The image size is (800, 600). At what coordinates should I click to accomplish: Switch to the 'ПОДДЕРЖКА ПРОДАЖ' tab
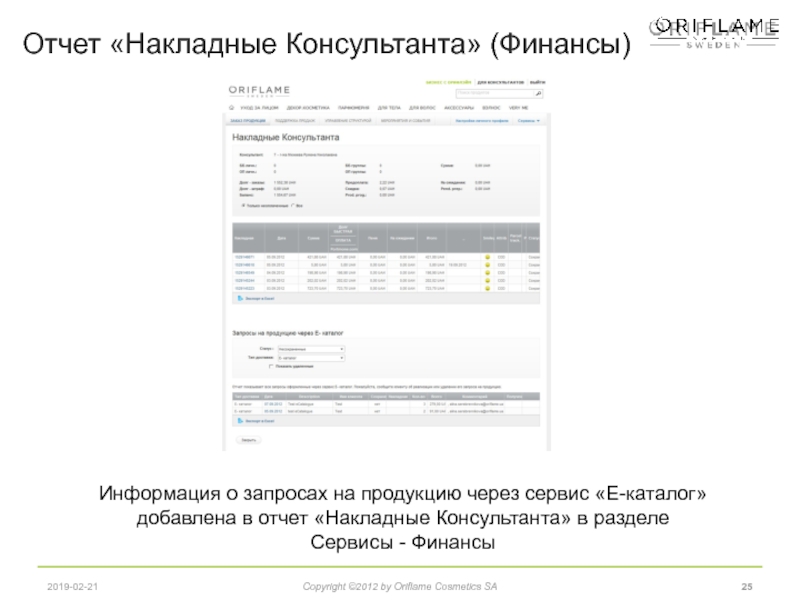(295, 121)
